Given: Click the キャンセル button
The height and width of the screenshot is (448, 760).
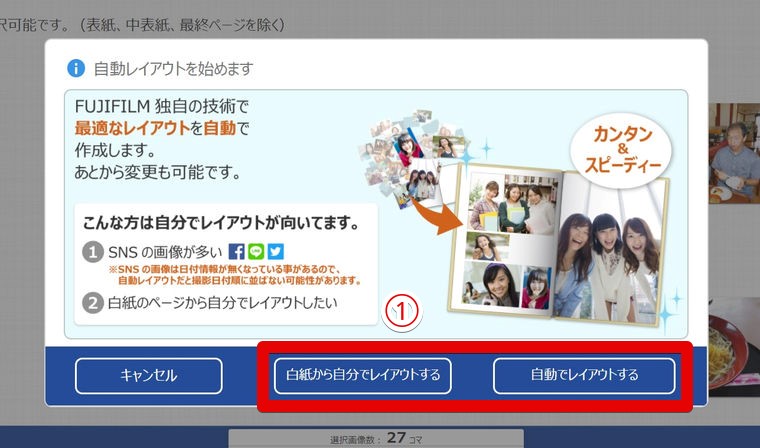Looking at the screenshot, I should click(x=149, y=376).
